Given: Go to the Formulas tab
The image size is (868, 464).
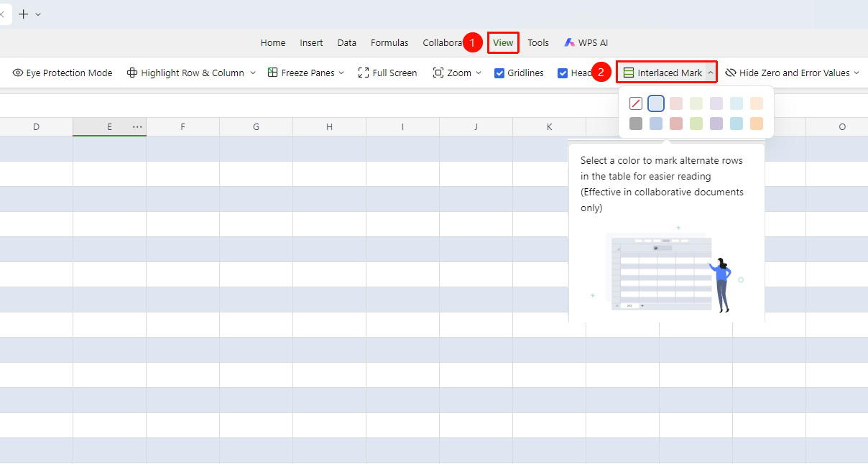Looking at the screenshot, I should (389, 42).
